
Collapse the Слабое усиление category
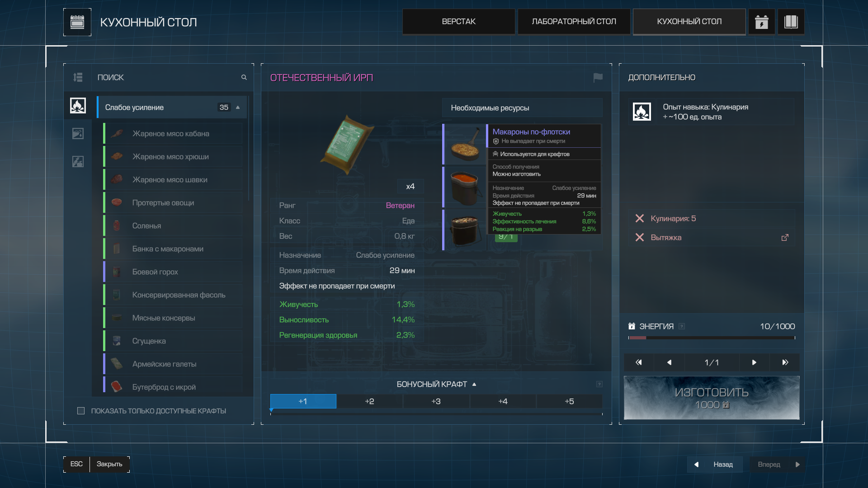[238, 108]
